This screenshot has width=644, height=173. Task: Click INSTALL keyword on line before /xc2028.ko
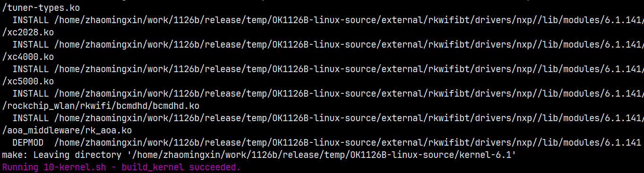pos(31,20)
